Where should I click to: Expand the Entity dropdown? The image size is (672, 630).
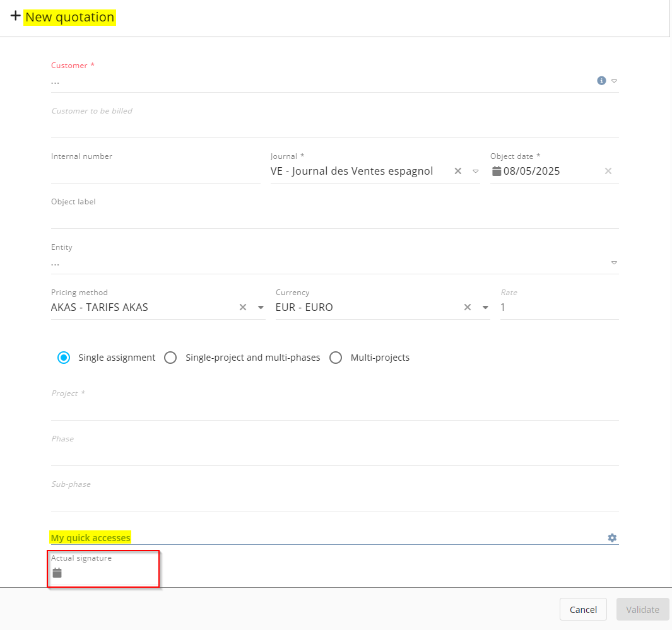(614, 262)
